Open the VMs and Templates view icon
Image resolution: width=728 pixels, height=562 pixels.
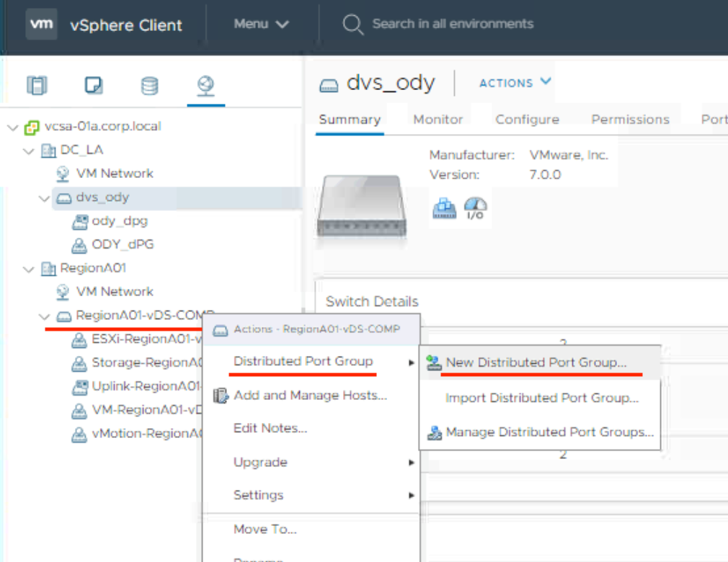pyautogui.click(x=93, y=86)
